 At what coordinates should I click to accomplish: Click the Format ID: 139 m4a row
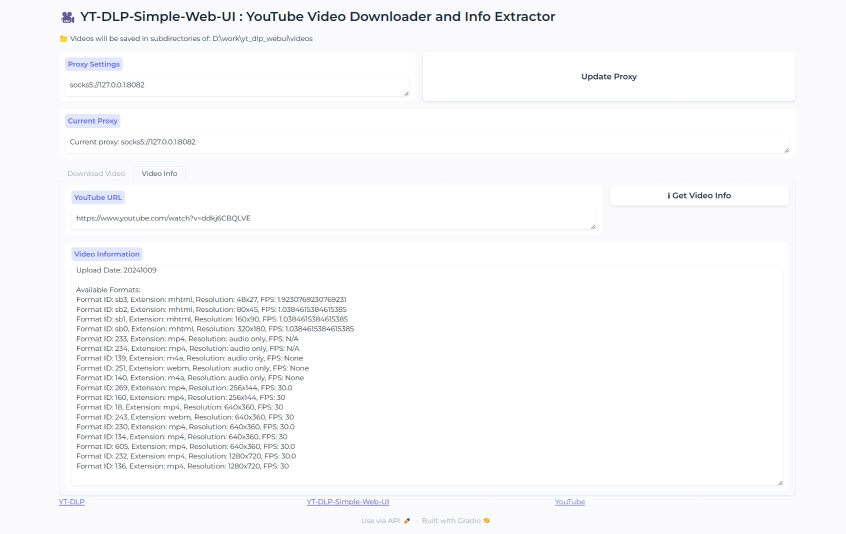tap(189, 358)
